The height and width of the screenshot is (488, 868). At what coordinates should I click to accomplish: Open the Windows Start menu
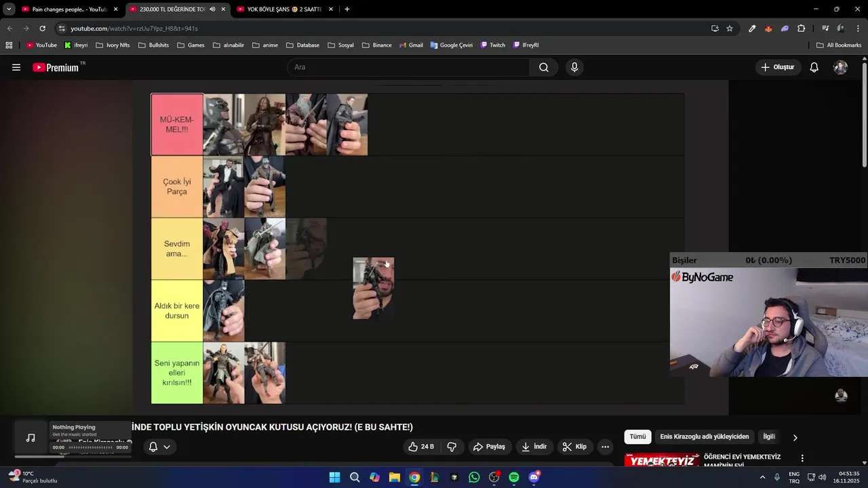pos(334,477)
